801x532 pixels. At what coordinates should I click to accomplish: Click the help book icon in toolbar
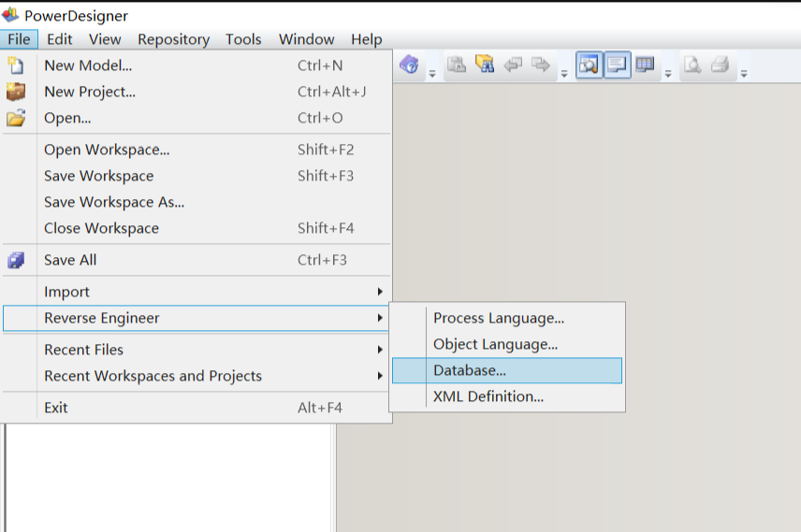coord(409,65)
